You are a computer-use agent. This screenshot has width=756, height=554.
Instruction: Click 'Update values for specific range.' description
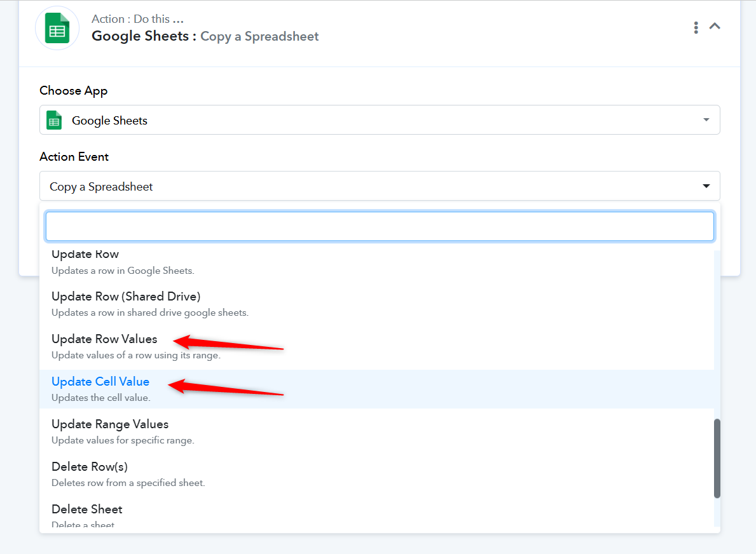(123, 440)
